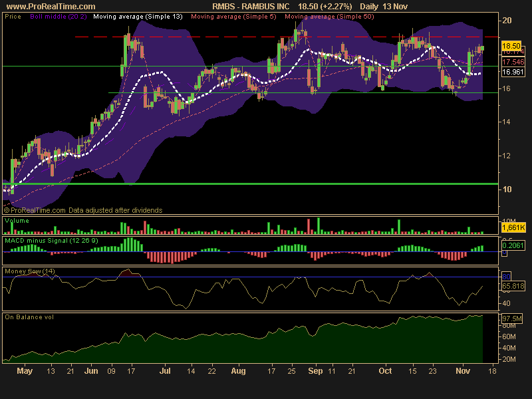Click the 80 money flow level label
This screenshot has width=532, height=399.
pyautogui.click(x=506, y=277)
